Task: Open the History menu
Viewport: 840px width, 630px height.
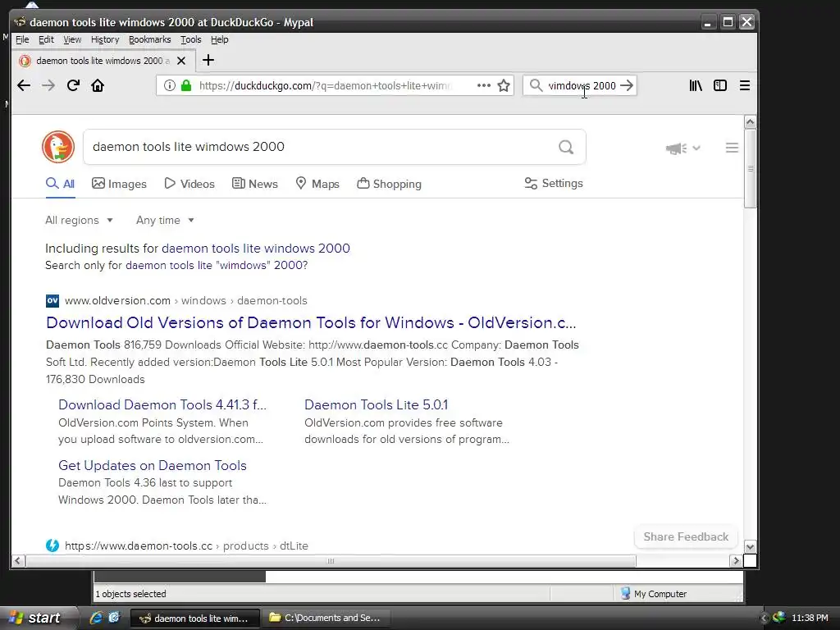Action: point(105,39)
